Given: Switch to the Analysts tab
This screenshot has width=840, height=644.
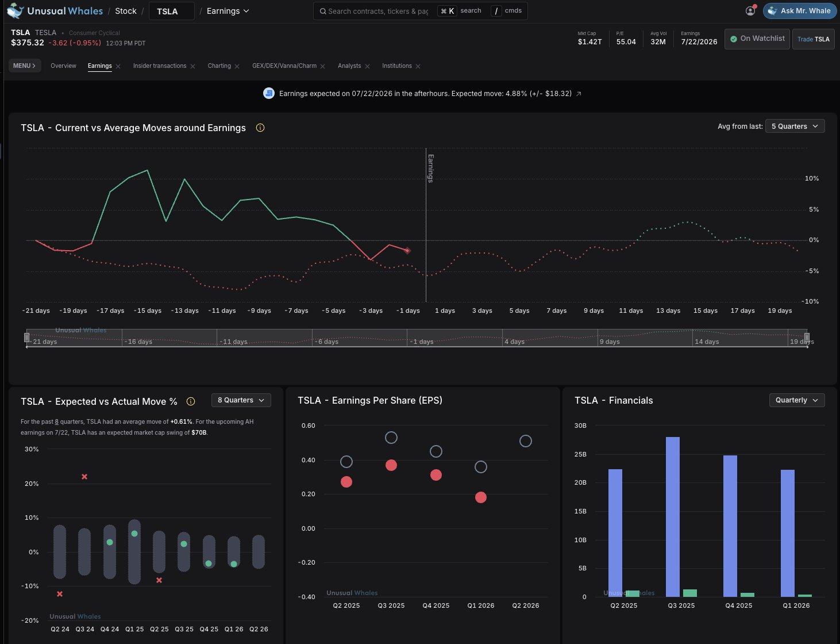Looking at the screenshot, I should tap(349, 66).
